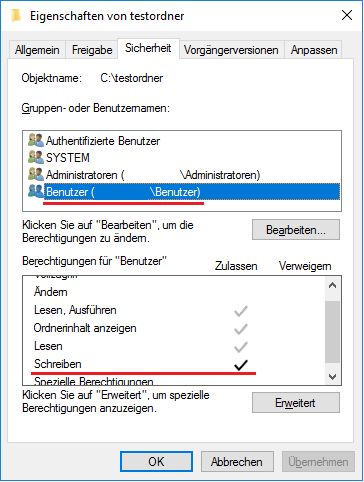Select the Administratoren group icon
364x482 pixels.
pyautogui.click(x=36, y=174)
